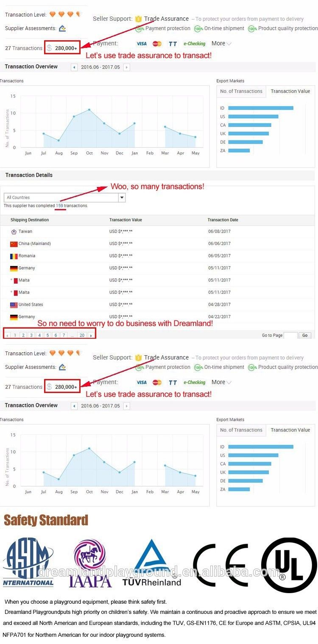Go to page 3 of transactions
Screen dimensions: 318x644
coord(31,335)
